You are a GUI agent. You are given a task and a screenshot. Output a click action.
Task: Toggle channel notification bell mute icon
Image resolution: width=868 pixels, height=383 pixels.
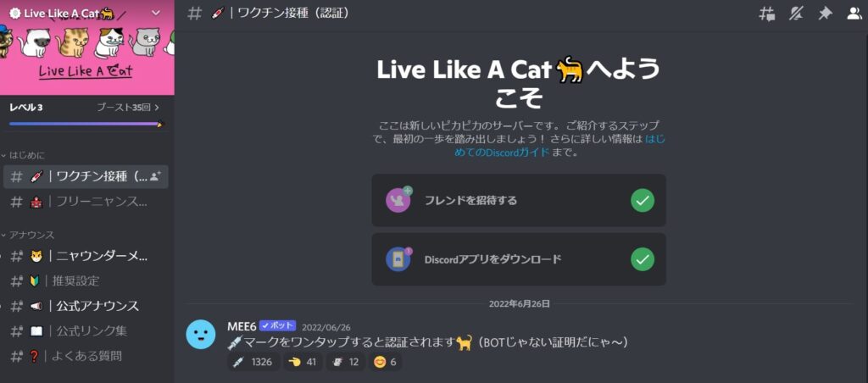796,14
